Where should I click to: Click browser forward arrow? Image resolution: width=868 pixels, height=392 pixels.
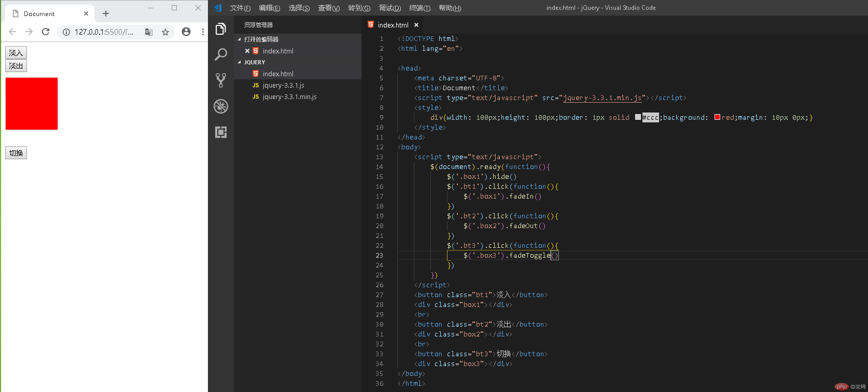(29, 32)
